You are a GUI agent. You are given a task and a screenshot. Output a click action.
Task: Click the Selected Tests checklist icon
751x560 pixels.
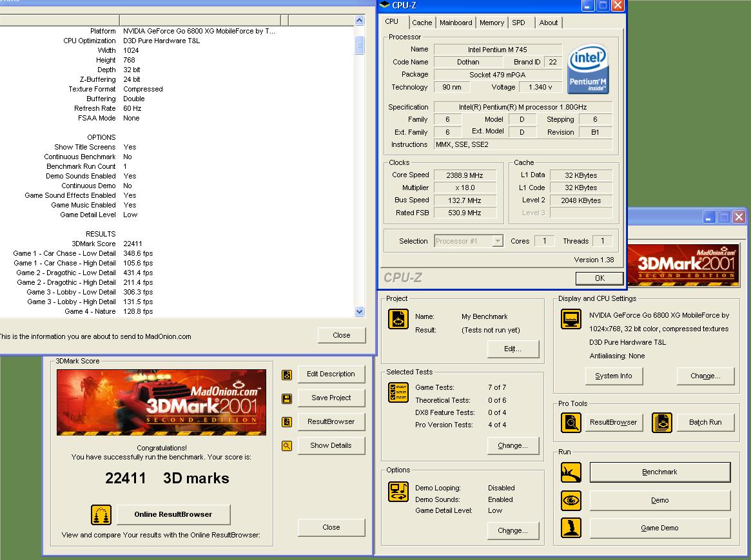pyautogui.click(x=398, y=392)
